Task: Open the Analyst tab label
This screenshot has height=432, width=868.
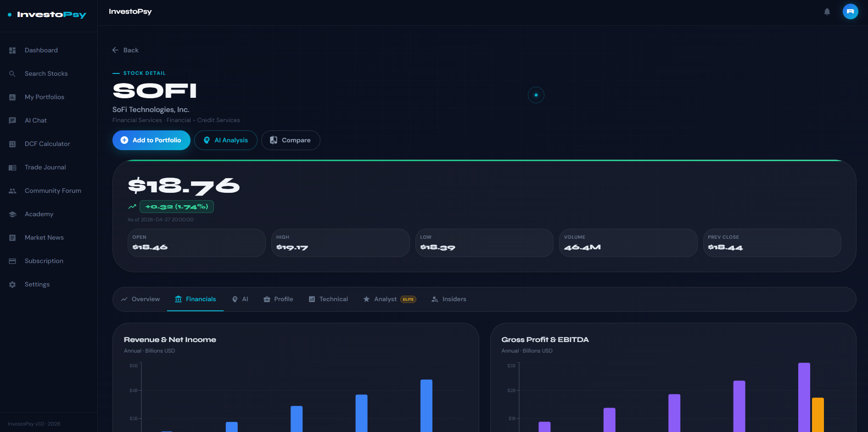Action: (385, 299)
